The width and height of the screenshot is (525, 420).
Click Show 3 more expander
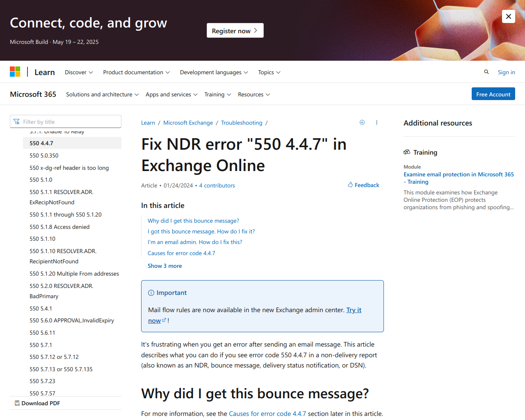tap(164, 266)
